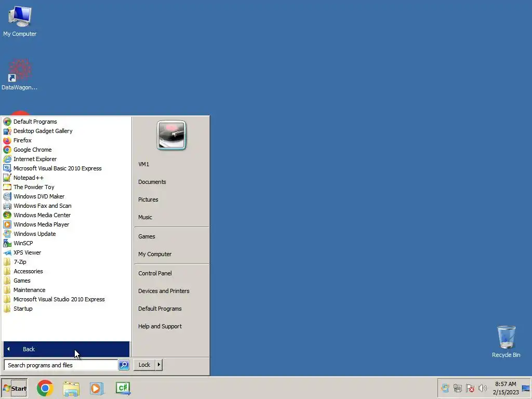Open Visual C# taskbar icon
Image resolution: width=532 pixels, height=399 pixels.
coord(123,388)
